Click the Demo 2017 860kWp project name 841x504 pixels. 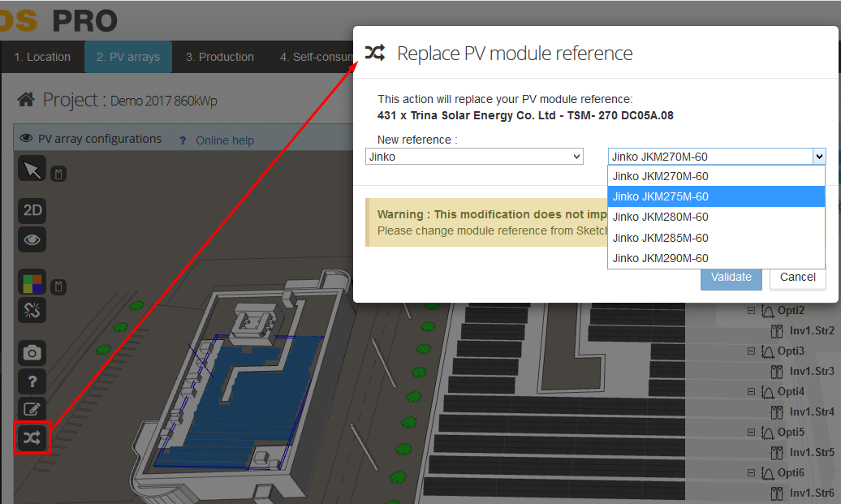pos(164,101)
